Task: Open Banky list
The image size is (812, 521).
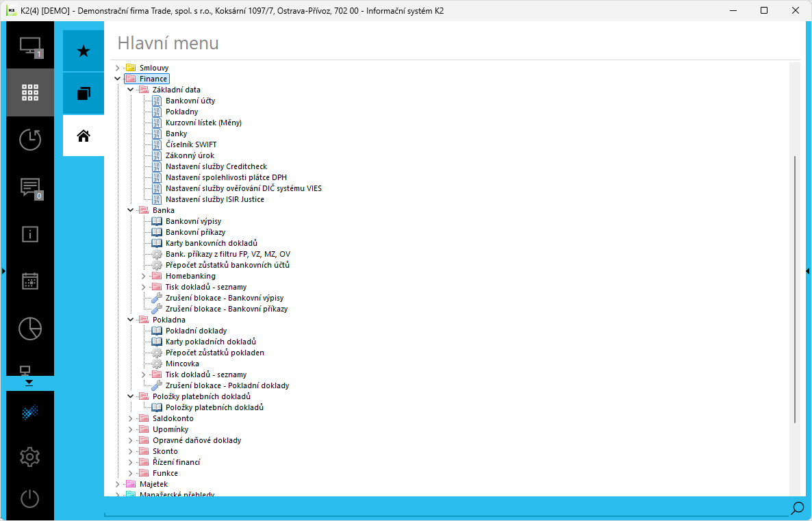Action: pos(176,134)
